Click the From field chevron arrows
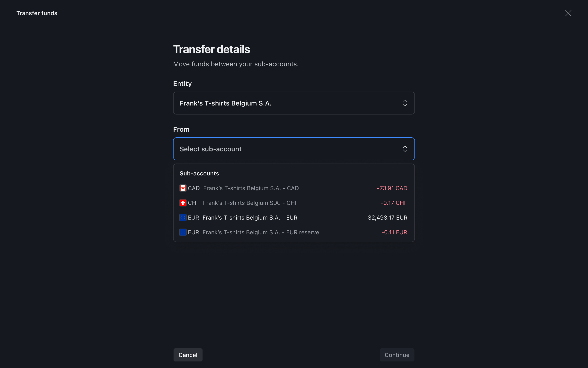This screenshot has height=368, width=588. 405,149
